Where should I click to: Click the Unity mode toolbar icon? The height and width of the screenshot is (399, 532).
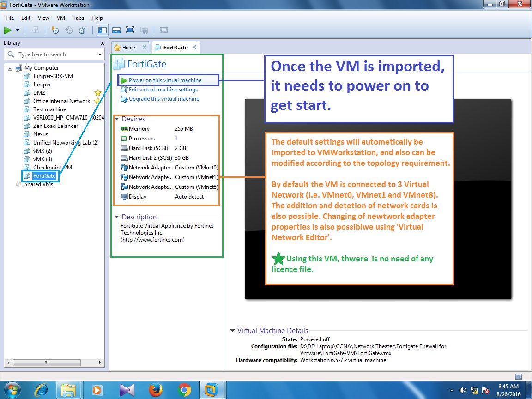[x=144, y=30]
